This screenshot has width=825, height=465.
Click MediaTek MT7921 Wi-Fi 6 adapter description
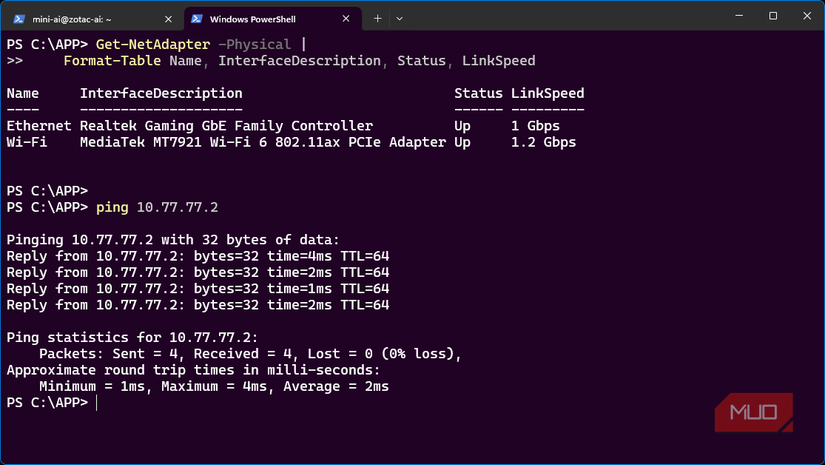(263, 142)
